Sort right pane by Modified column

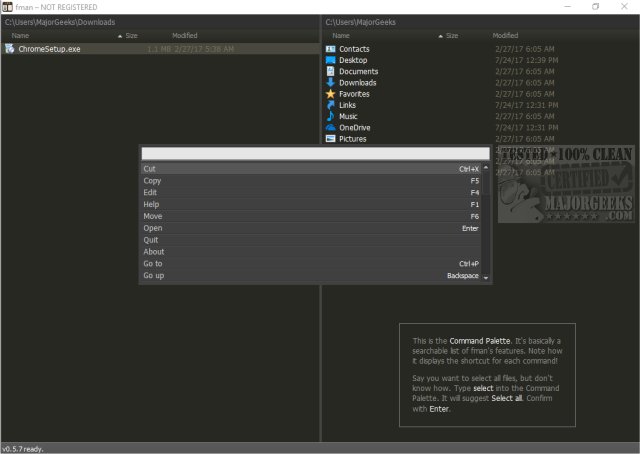[x=505, y=36]
